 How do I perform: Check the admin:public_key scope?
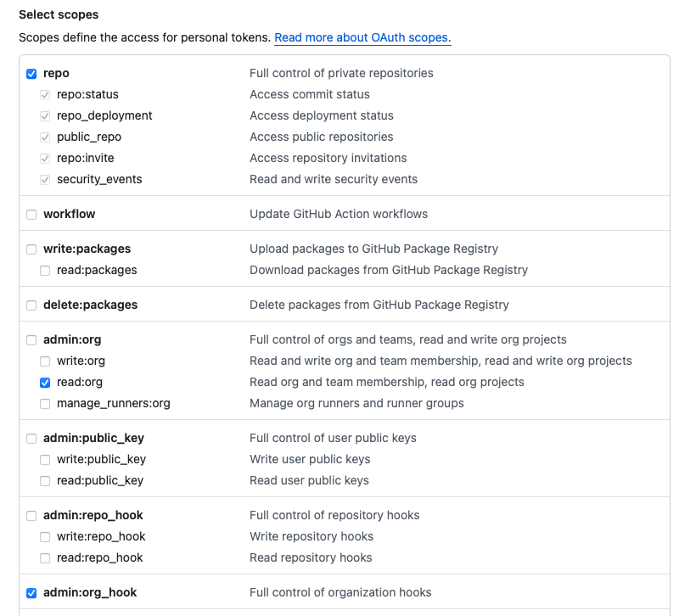(31, 439)
